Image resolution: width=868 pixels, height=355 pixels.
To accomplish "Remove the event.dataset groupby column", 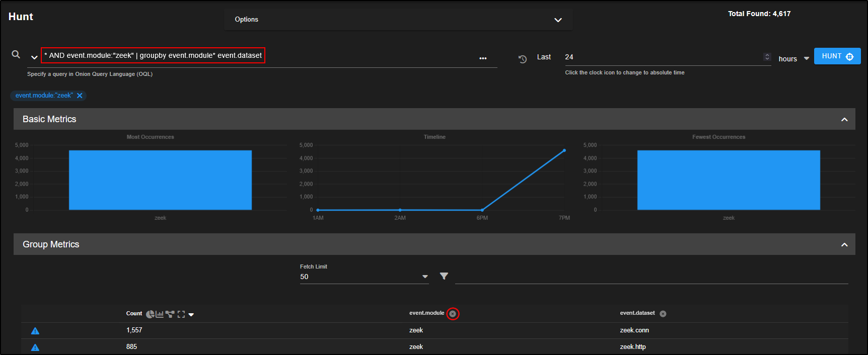I will (x=663, y=314).
